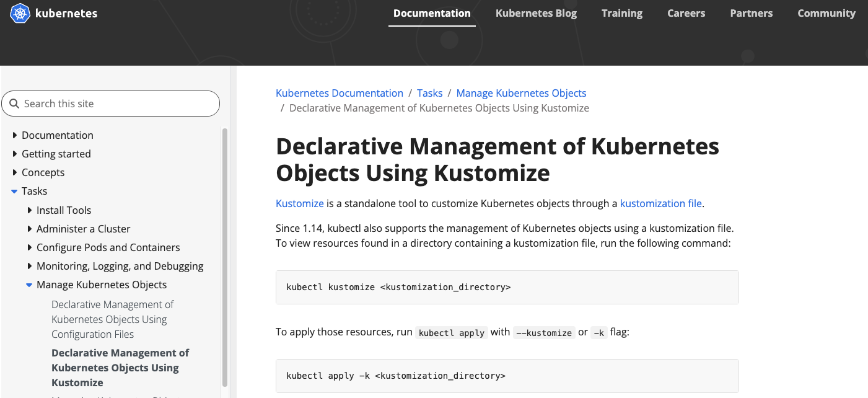
Task: Expand the Documentation sidebar section arrow
Action: point(14,135)
